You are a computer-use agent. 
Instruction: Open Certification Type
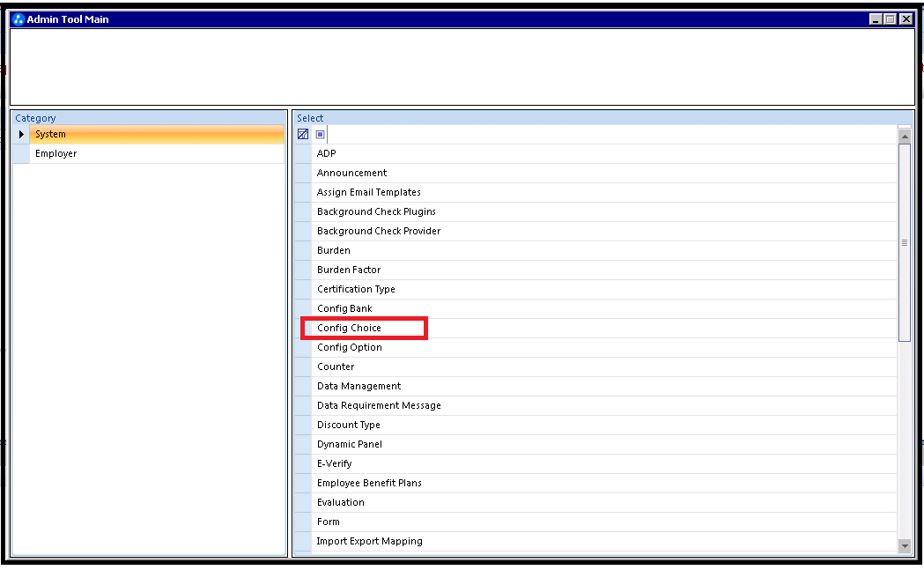604,290
